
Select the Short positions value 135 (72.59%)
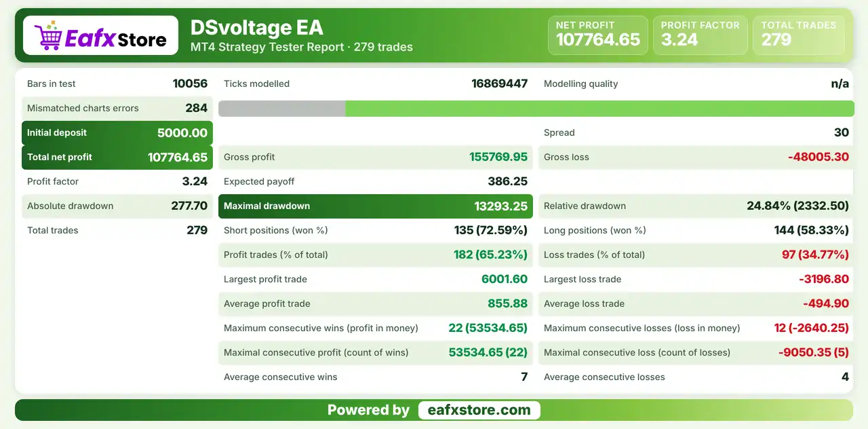[491, 231]
